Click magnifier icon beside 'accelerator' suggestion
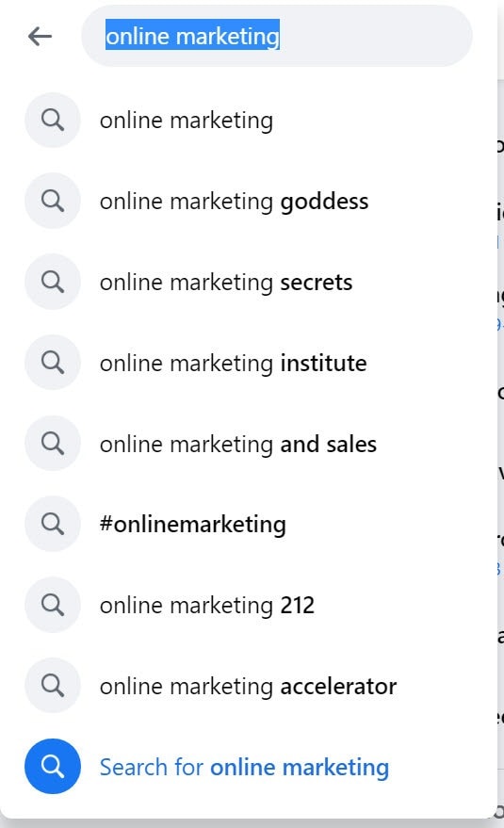This screenshot has width=504, height=828. click(53, 686)
